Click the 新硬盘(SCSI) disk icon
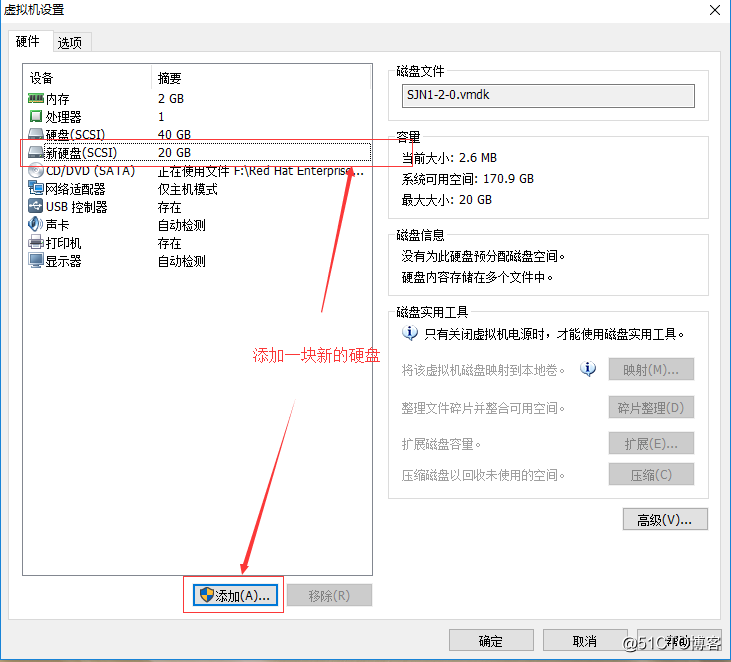The height and width of the screenshot is (662, 731). point(36,152)
